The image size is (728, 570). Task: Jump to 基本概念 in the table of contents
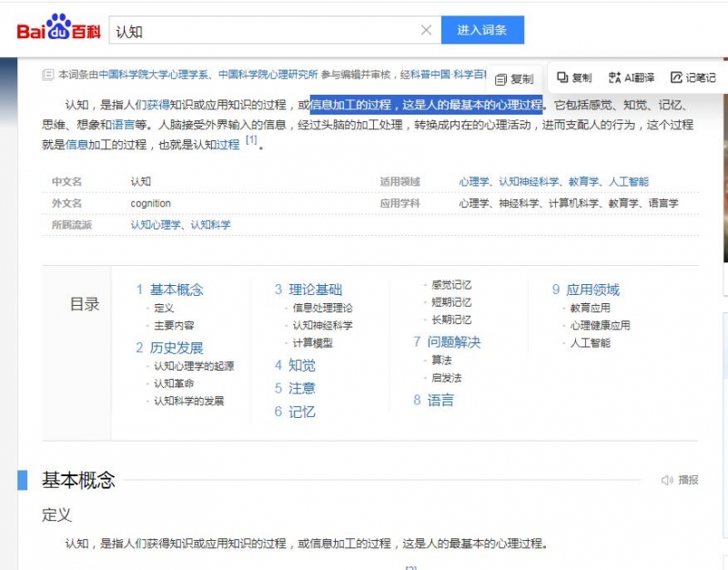177,289
